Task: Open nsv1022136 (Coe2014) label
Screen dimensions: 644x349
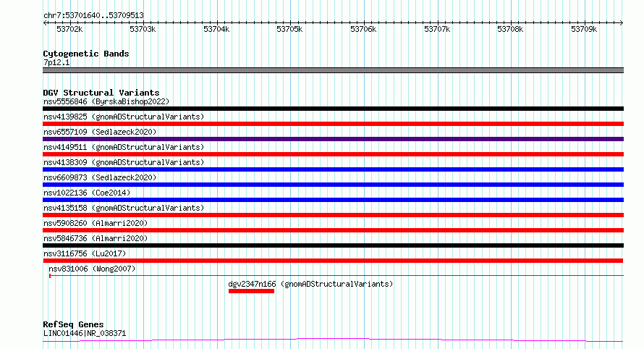Action: tap(87, 193)
